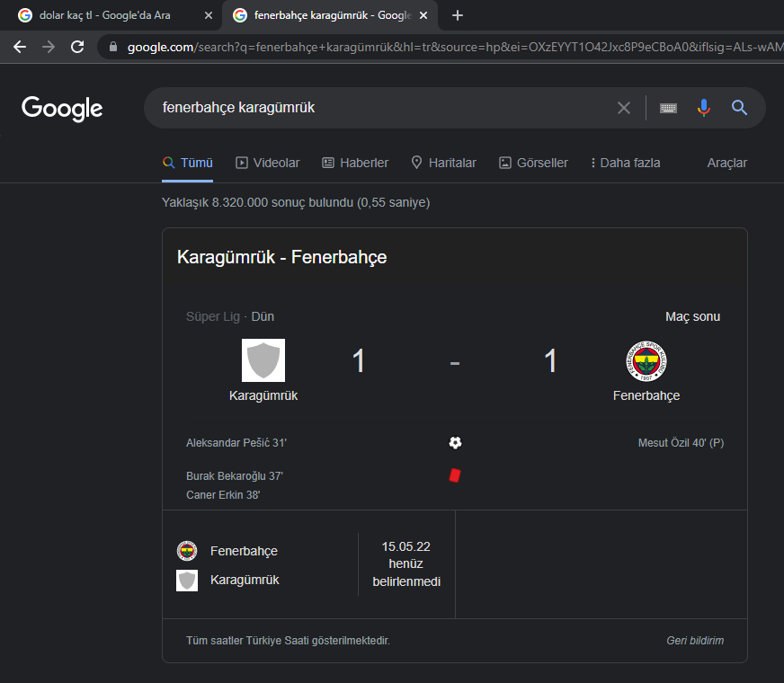Click 'Mesut Özil 40' (P)' goal entry
Image resolution: width=784 pixels, height=683 pixels.
[x=681, y=443]
